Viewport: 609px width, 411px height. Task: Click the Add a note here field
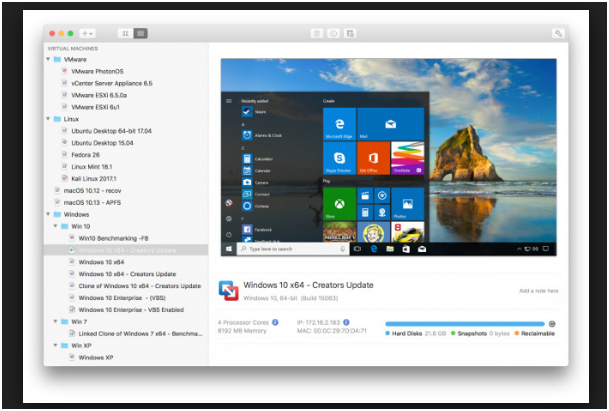click(538, 291)
